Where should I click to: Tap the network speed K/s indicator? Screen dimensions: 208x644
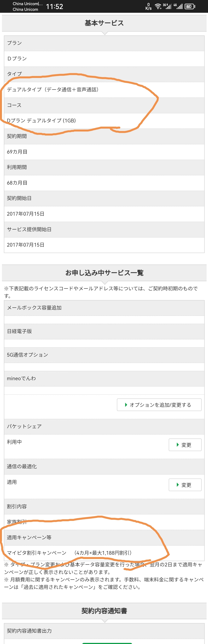point(148,7)
